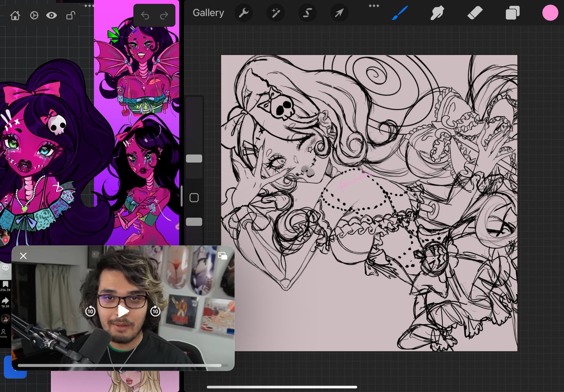Viewport: 564px width, 392px height.
Task: Open the Profile tab in left app
Action: [4, 333]
